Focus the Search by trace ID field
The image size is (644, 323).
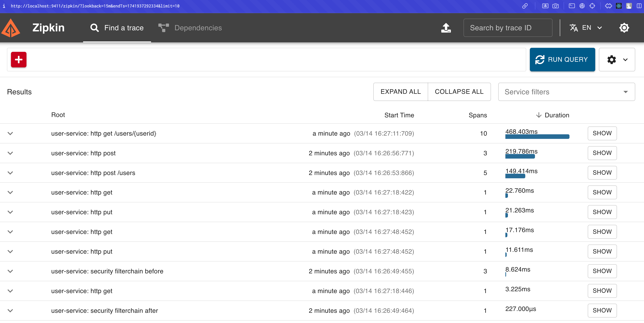(508, 28)
